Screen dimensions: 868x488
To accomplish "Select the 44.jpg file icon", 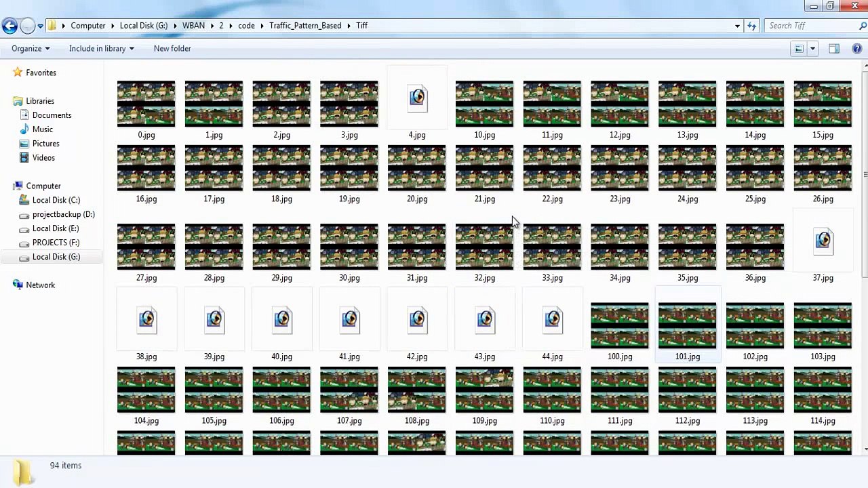I will pos(553,319).
